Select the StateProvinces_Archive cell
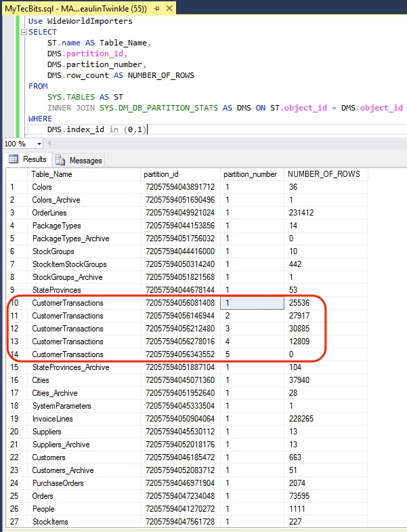 click(84, 367)
